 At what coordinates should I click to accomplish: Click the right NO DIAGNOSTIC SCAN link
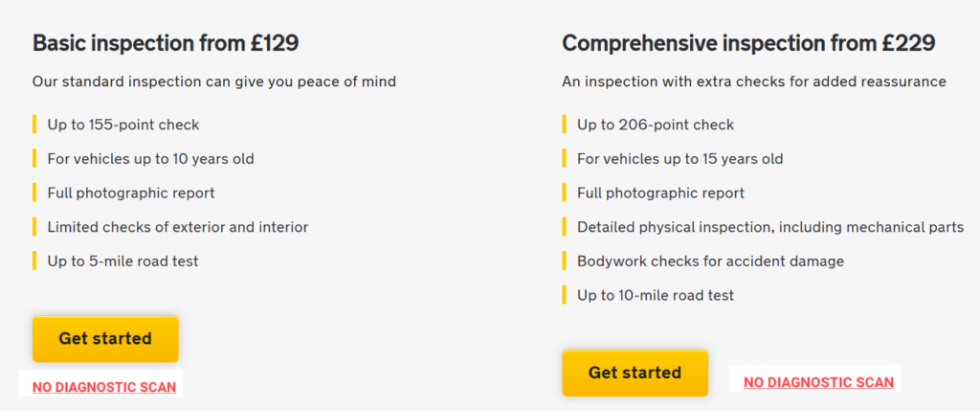pos(818,382)
